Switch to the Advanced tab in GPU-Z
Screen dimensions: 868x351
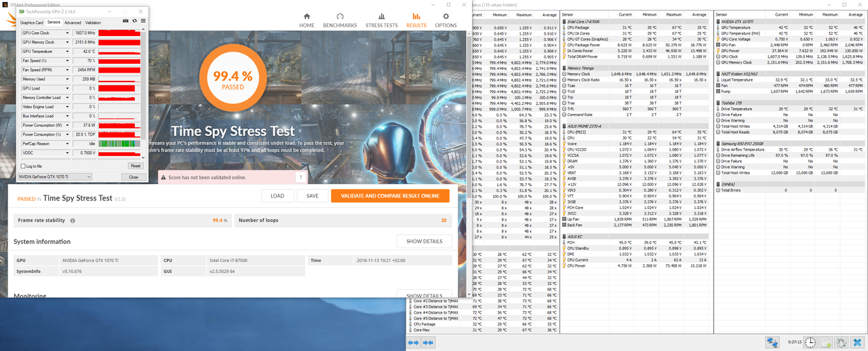(73, 22)
